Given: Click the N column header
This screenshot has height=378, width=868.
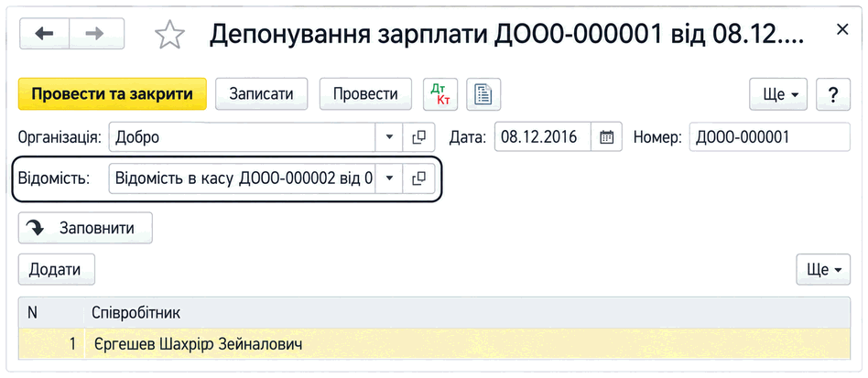Looking at the screenshot, I should pyautogui.click(x=51, y=313).
